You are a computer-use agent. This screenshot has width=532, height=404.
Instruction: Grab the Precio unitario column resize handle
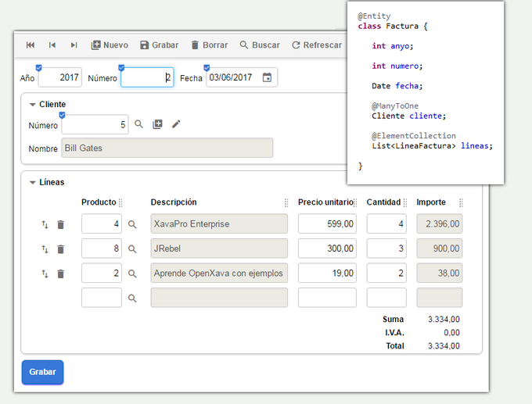point(355,202)
